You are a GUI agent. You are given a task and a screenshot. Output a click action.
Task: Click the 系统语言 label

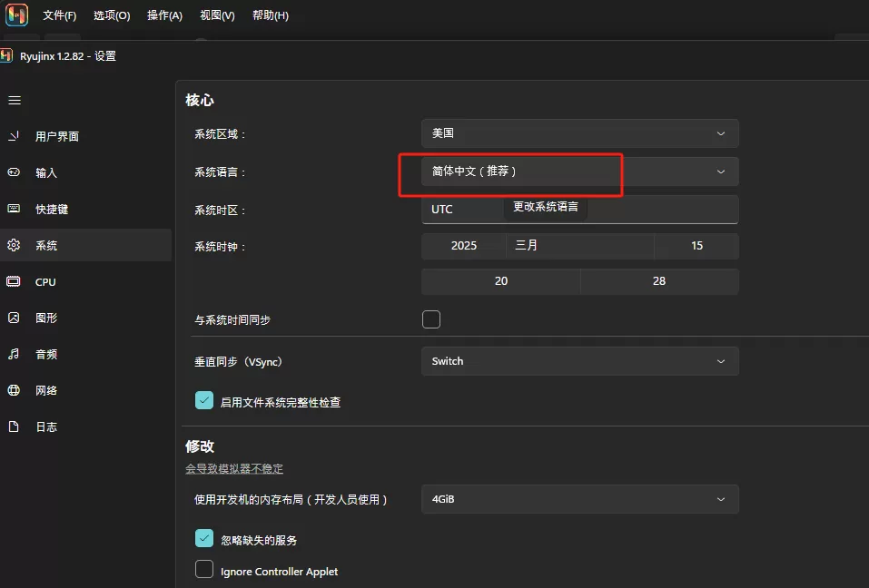coord(220,172)
